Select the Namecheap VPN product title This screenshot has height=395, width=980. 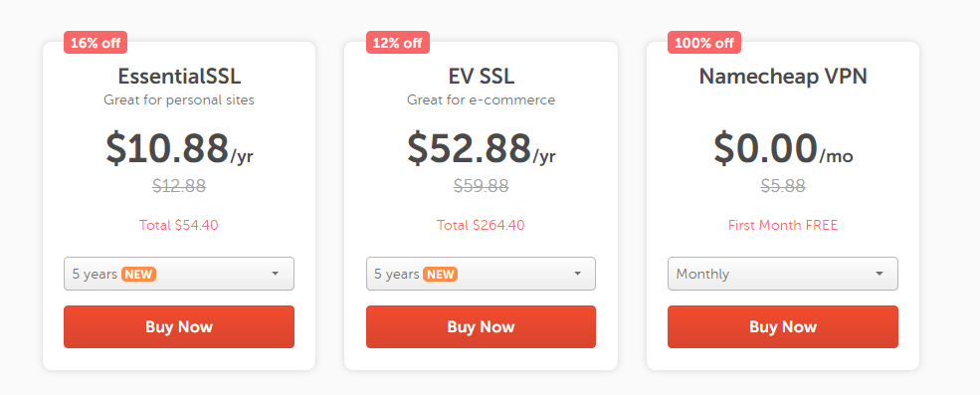coord(783,77)
